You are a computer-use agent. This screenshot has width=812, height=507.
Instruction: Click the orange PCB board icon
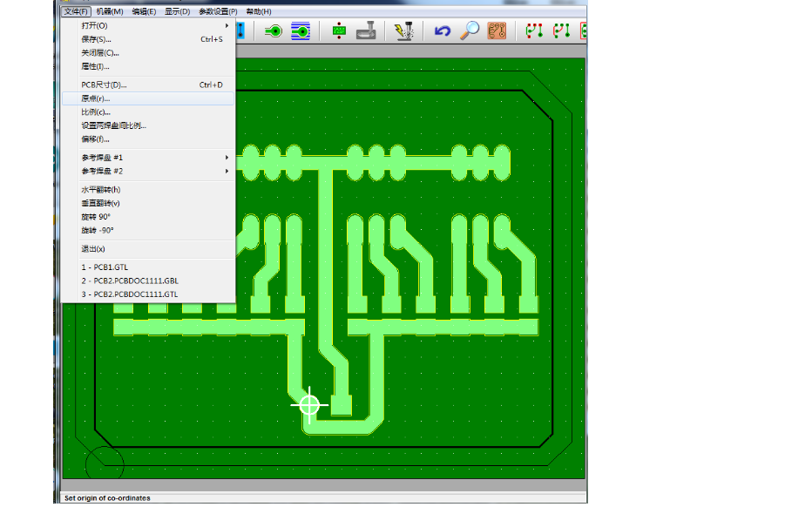click(497, 31)
